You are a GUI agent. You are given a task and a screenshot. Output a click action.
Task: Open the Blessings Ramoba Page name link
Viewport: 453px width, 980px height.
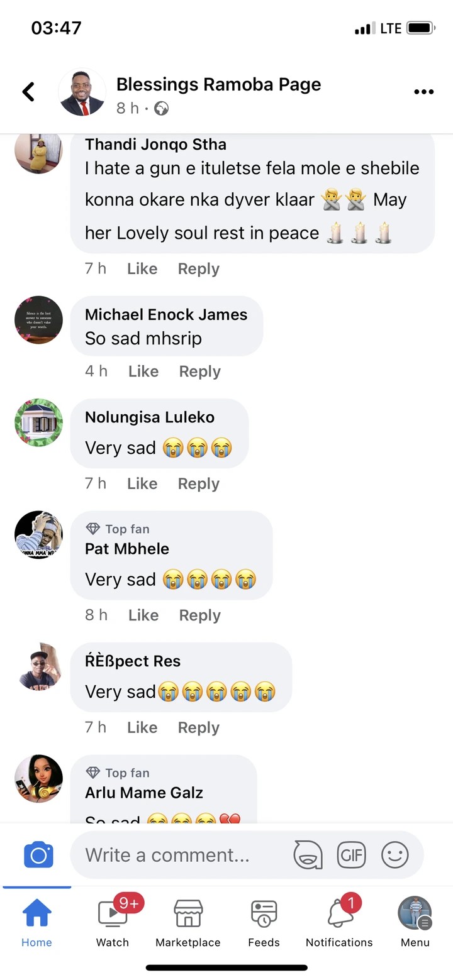218,85
